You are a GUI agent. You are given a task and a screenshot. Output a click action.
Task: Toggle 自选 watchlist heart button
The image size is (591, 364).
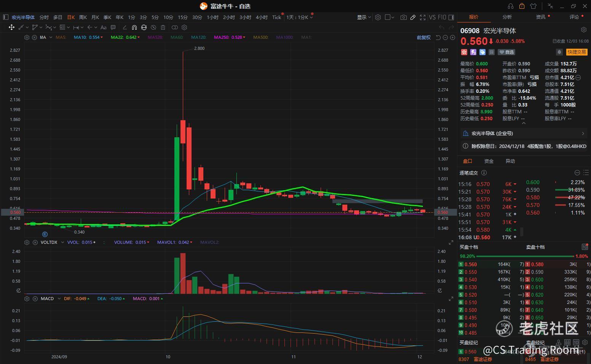point(506,52)
